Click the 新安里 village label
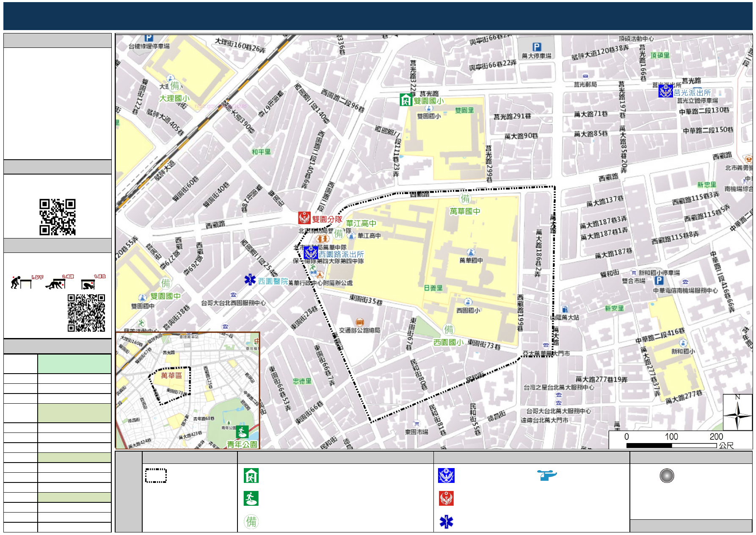756x535 pixels. click(x=614, y=308)
